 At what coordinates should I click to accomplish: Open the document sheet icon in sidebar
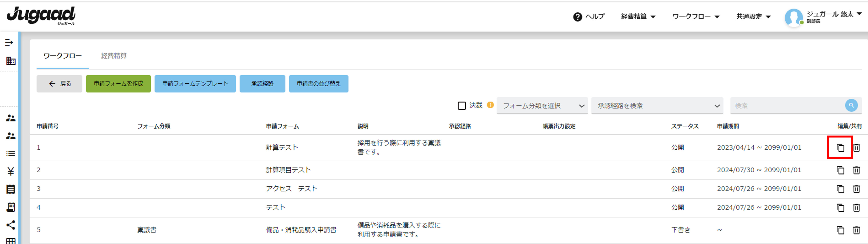10,189
